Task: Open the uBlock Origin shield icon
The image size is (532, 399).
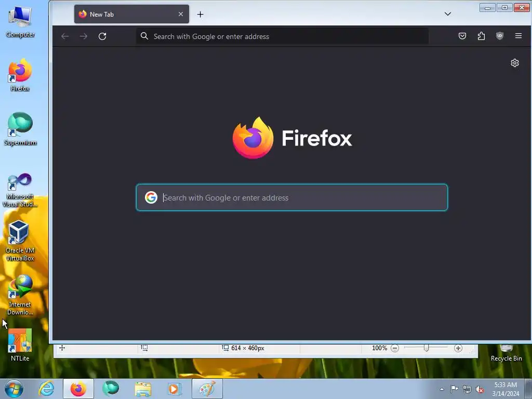Action: click(500, 36)
